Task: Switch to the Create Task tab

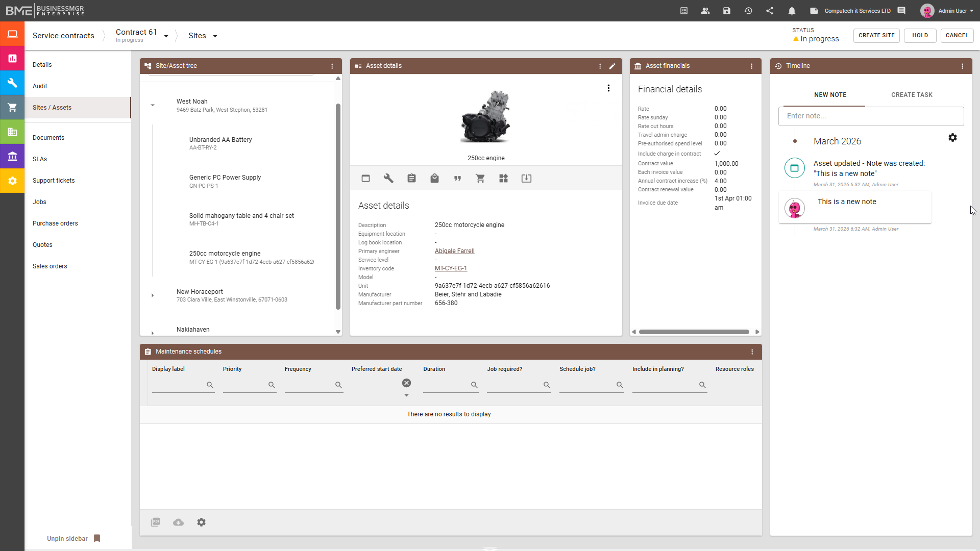Action: point(912,95)
